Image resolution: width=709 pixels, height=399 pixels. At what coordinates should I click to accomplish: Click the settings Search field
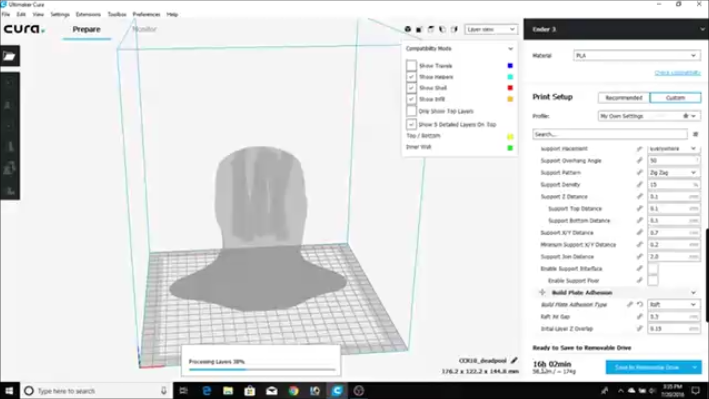pos(610,134)
